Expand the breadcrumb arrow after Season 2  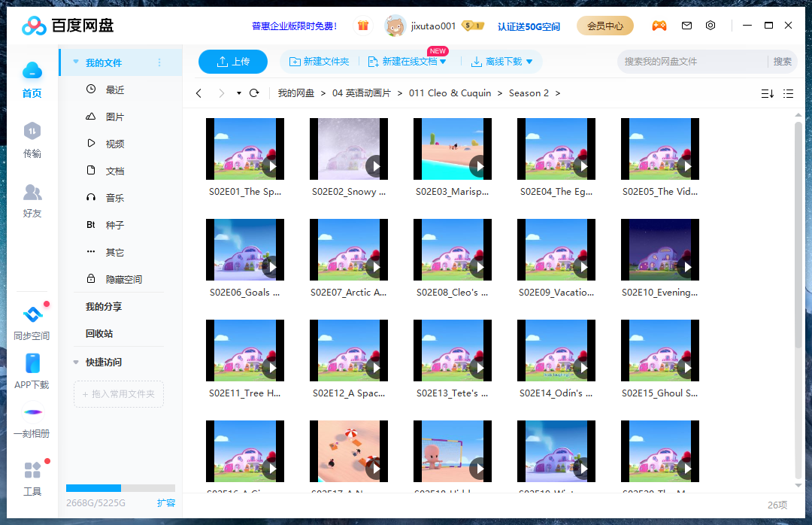[x=558, y=93]
